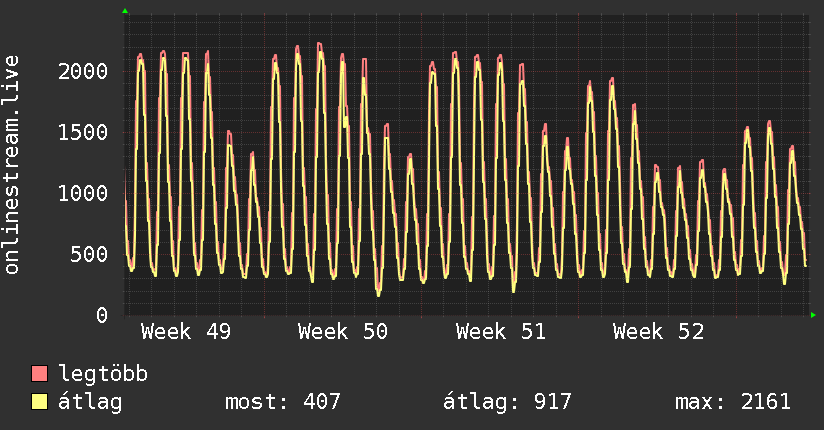This screenshot has height=430, width=824.
Task: Click the átlag legend label beside yellow swatch
Action: [x=91, y=402]
